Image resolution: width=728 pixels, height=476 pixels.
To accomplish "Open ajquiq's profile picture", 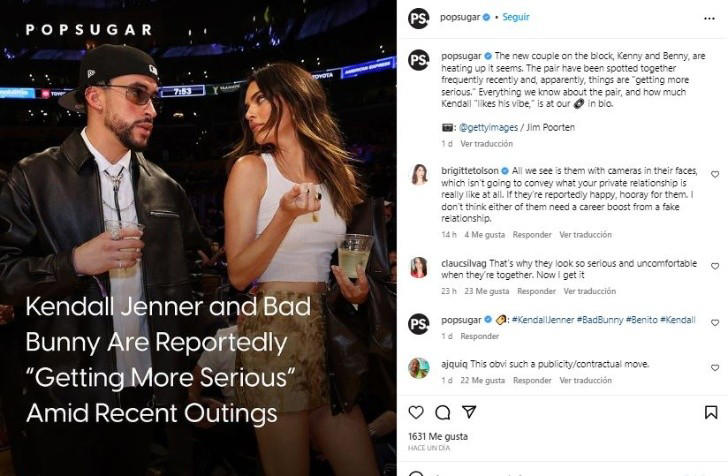I will coord(419,367).
